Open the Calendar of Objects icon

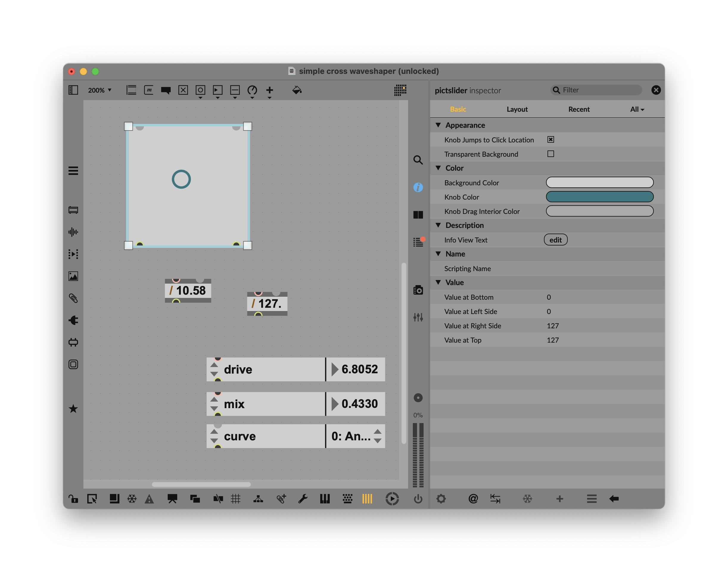(x=400, y=90)
